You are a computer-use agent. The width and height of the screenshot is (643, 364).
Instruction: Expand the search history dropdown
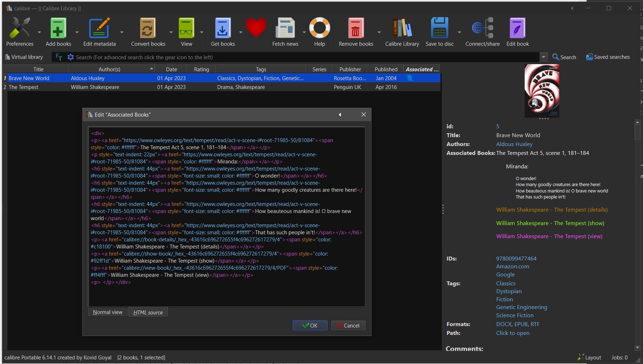pos(543,57)
